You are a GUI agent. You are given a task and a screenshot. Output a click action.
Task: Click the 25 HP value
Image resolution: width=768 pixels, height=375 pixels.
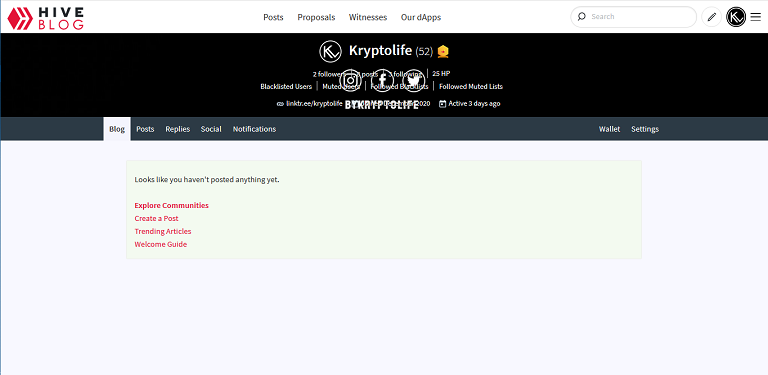click(x=441, y=73)
